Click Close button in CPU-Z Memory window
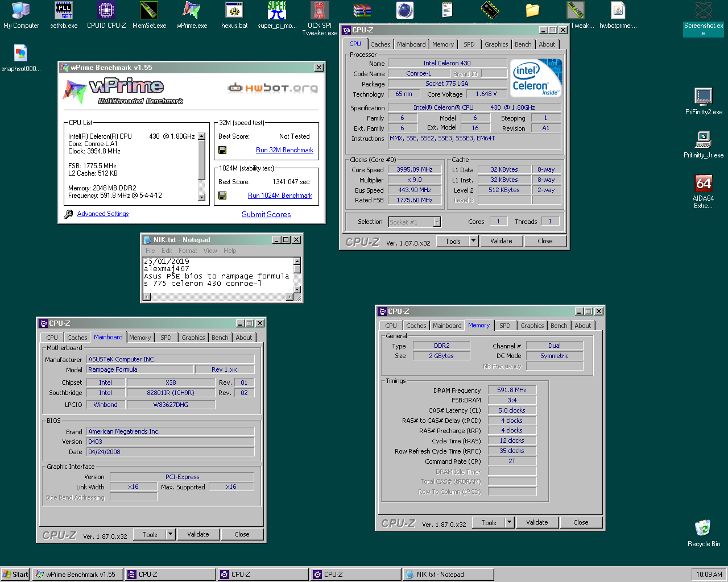 [x=581, y=522]
